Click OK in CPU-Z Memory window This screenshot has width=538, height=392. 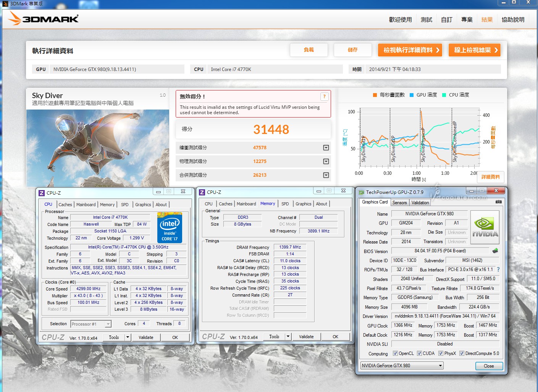pyautogui.click(x=335, y=337)
